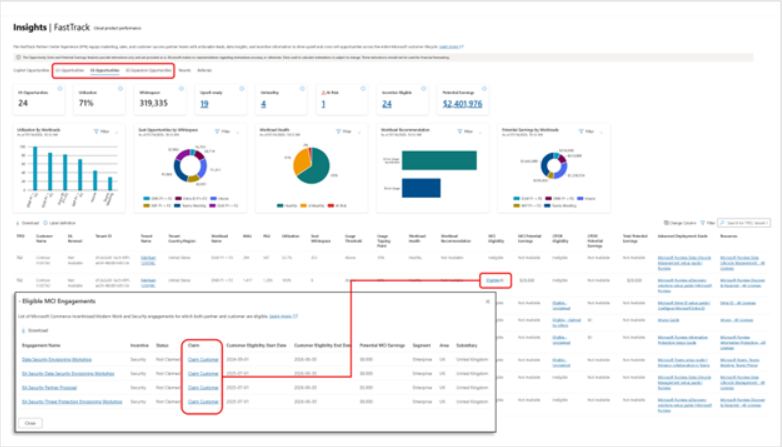
Task: Open E5 Expansion Opportunities tab
Action: pyautogui.click(x=149, y=70)
